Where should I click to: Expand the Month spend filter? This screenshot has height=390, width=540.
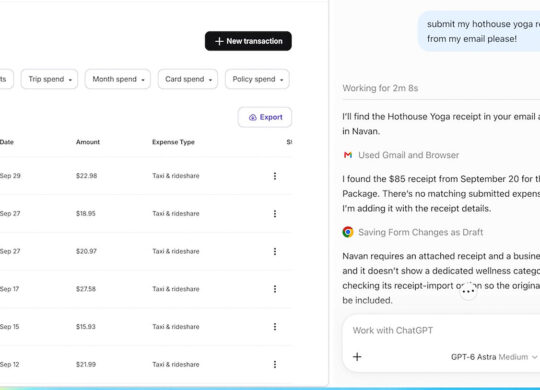tap(118, 79)
